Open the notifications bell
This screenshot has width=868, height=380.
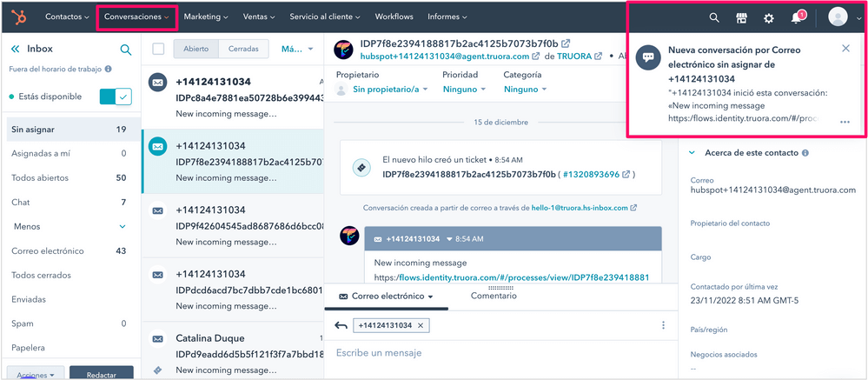tap(796, 17)
